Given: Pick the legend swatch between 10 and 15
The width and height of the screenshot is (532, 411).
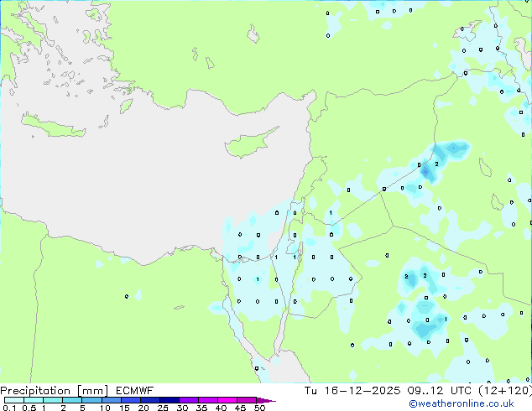Looking at the screenshot, I should (111, 400).
